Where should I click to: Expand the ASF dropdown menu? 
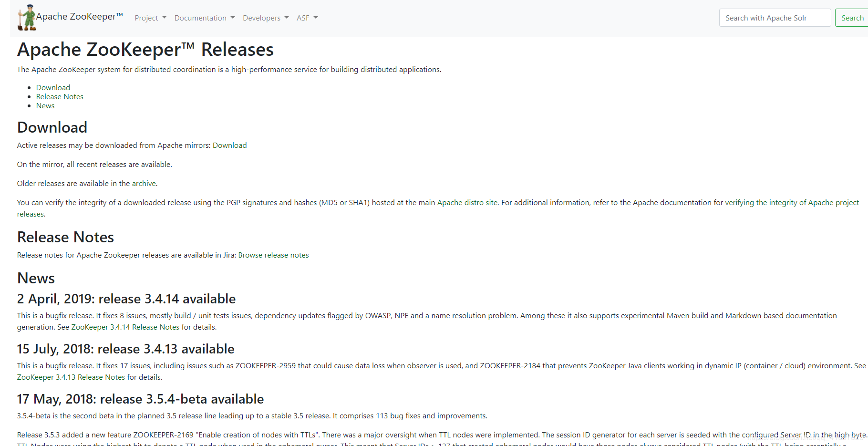tap(307, 18)
